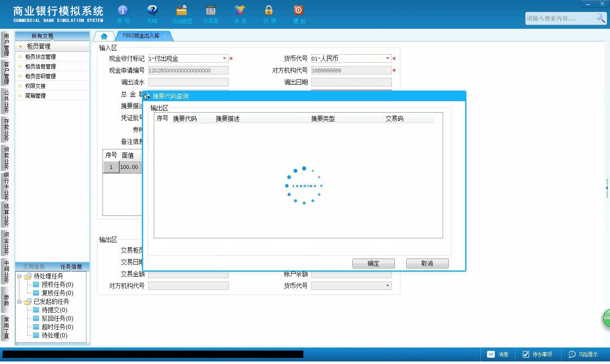
Task: Click the 账户余额 output field
Action: point(351,274)
